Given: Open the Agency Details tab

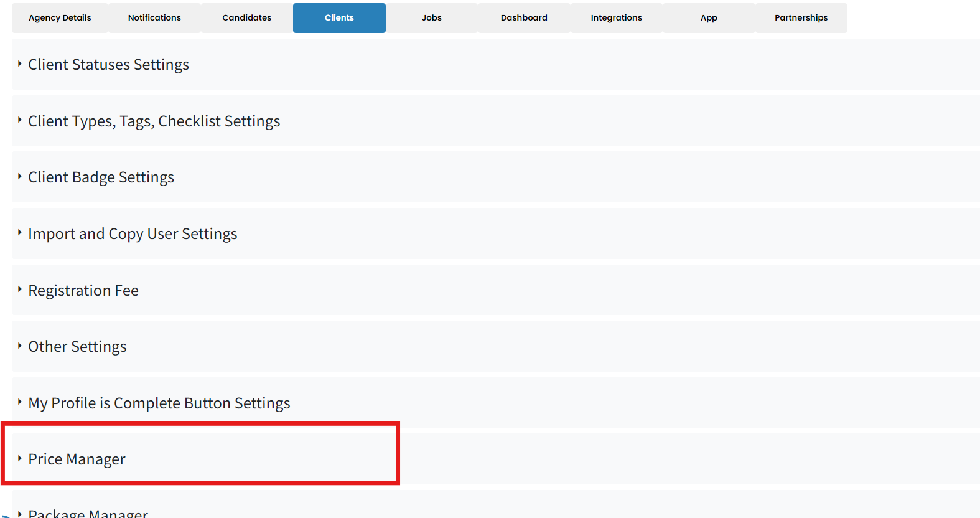Looking at the screenshot, I should [x=60, y=18].
